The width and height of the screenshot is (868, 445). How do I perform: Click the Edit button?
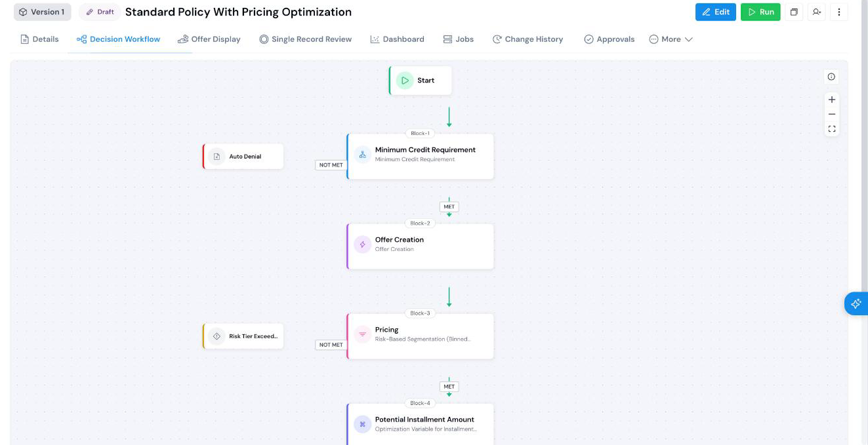click(715, 12)
